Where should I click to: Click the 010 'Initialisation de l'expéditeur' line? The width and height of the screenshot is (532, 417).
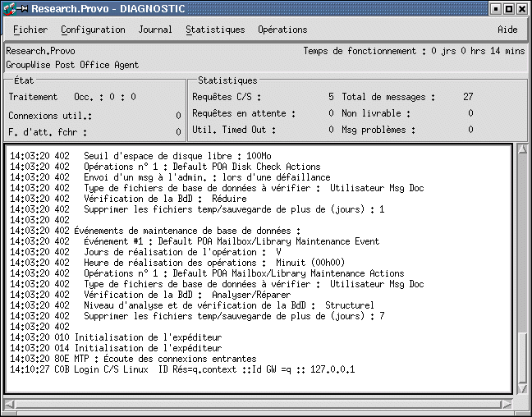point(116,337)
